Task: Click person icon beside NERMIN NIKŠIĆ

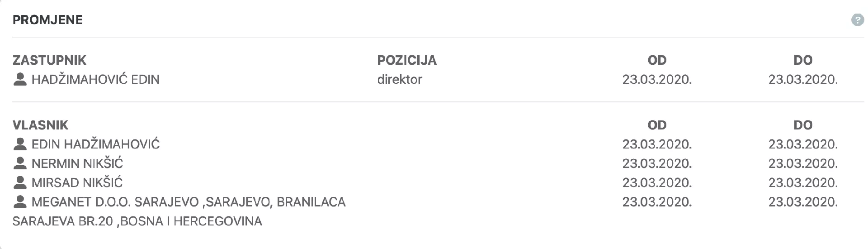Action: tap(20, 163)
